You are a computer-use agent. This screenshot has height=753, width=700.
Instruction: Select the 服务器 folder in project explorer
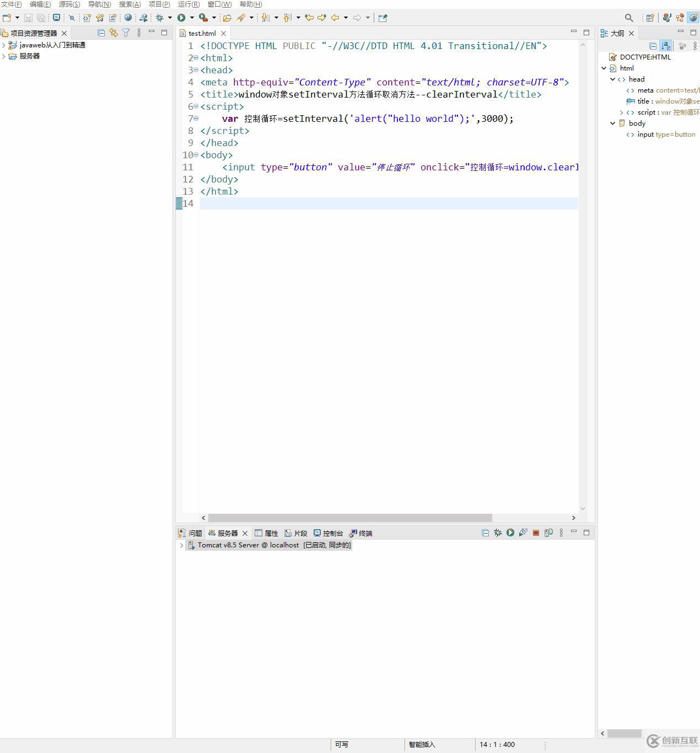coord(29,56)
